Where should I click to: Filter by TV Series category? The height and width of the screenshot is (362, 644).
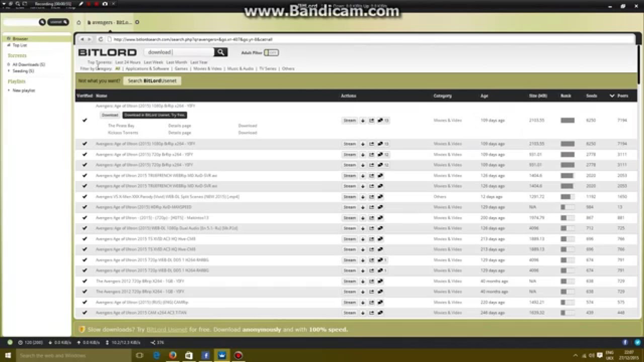click(x=268, y=68)
